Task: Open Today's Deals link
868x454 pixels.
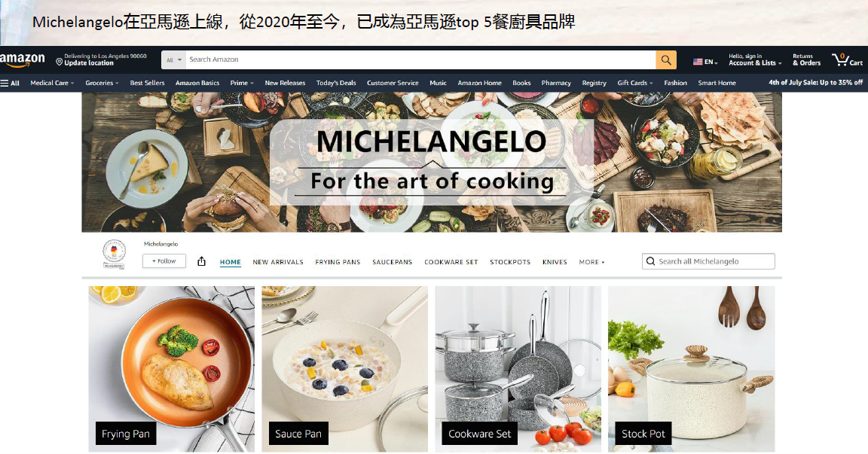Action: tap(336, 83)
